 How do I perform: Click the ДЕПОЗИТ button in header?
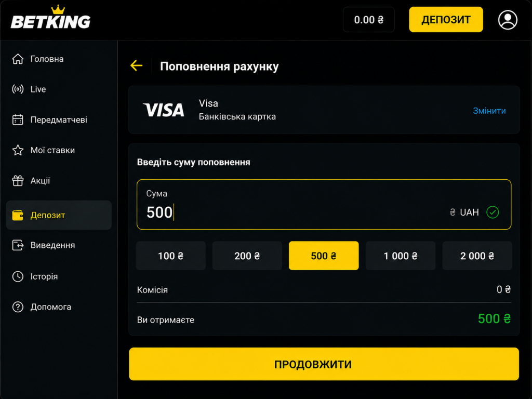(446, 20)
